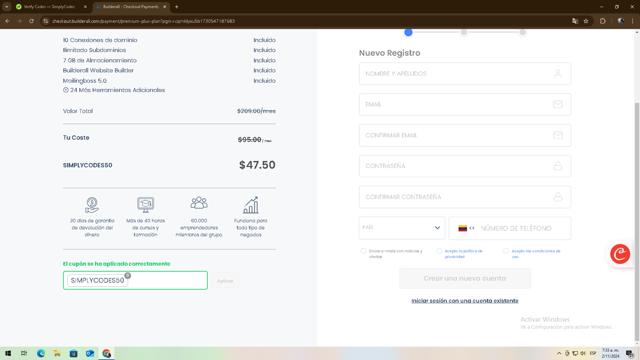
Task: Click the $47.50 discounted price
Action: point(257,165)
